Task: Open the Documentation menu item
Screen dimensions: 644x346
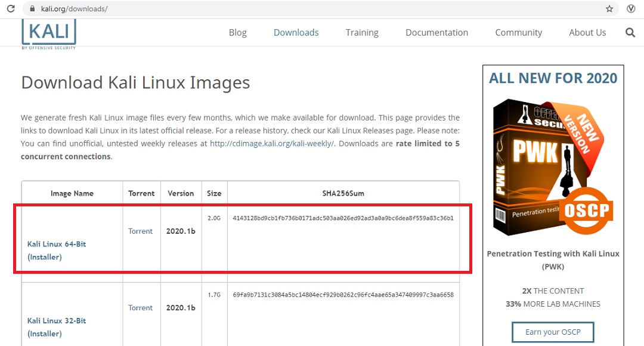Action: 436,32
